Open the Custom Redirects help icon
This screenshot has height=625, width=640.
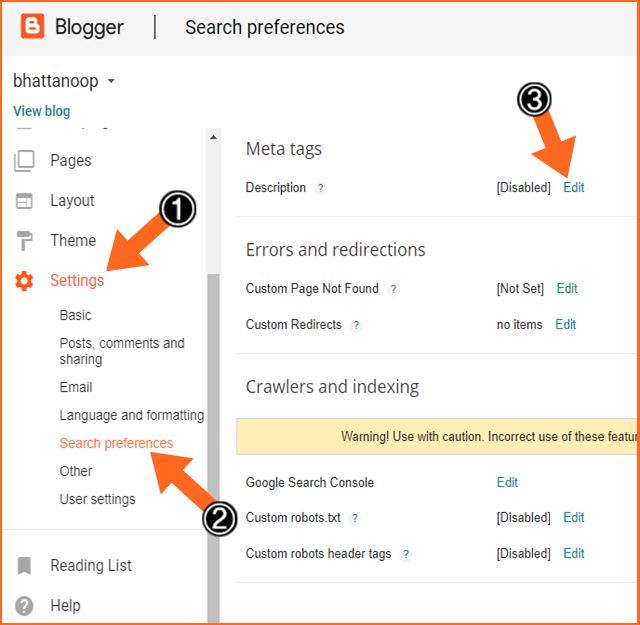point(356,325)
